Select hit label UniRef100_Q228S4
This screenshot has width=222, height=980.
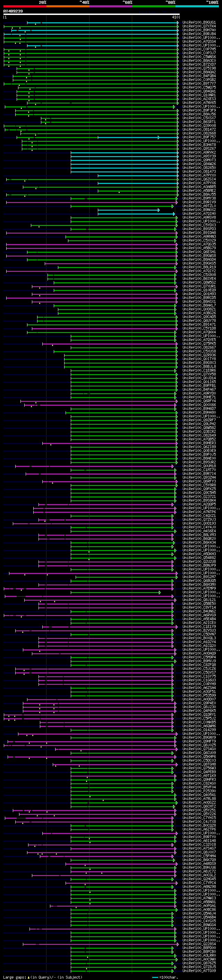pos(199,944)
